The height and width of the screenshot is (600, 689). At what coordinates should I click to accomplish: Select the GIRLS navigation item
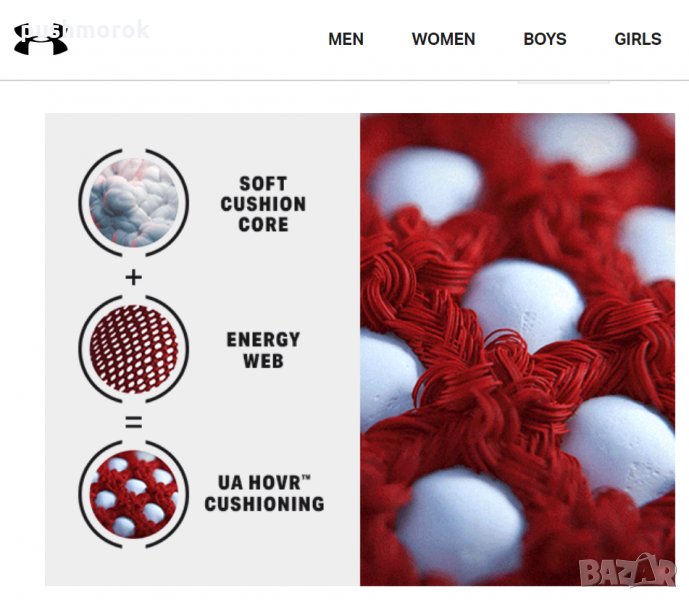click(638, 39)
